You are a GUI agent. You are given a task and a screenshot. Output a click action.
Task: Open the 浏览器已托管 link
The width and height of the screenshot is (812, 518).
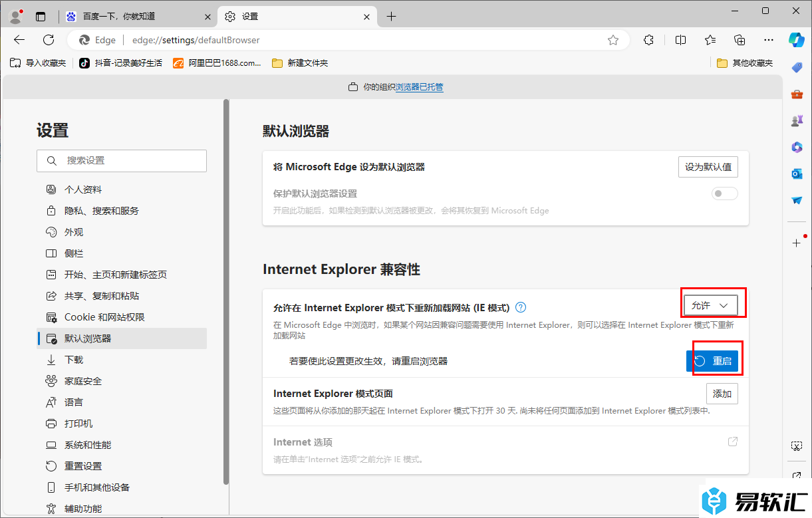(420, 87)
